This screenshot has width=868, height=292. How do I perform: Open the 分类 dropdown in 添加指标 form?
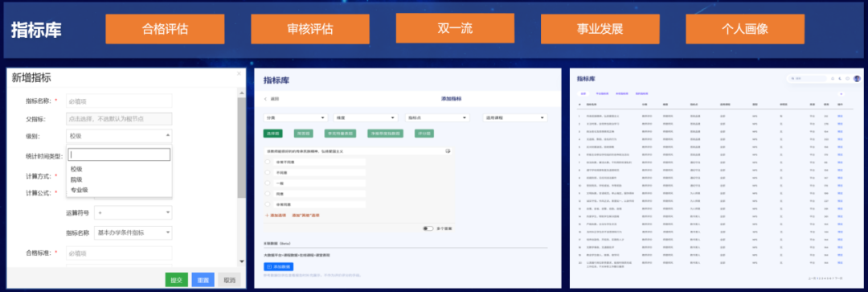(x=295, y=118)
